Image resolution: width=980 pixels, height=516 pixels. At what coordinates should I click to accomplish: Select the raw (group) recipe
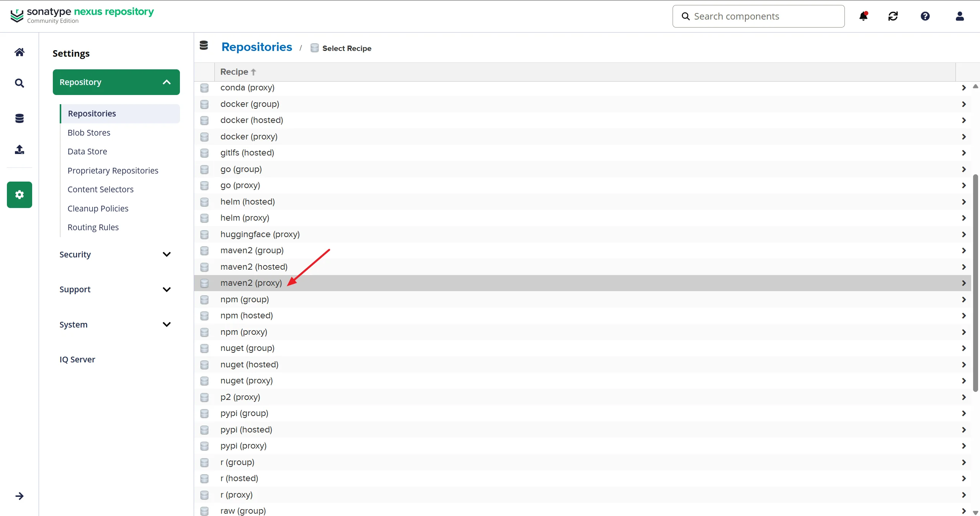(x=583, y=510)
